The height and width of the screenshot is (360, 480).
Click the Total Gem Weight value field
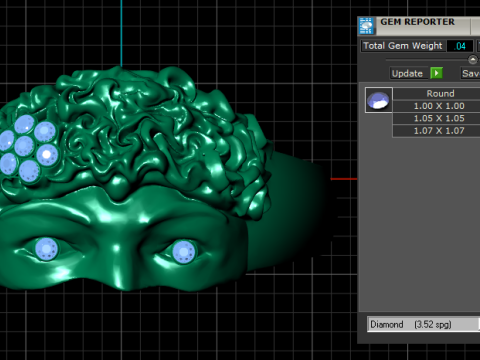[x=460, y=46]
